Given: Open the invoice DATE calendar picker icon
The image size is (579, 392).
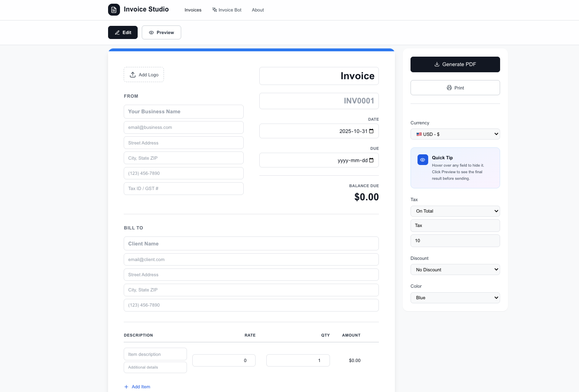Looking at the screenshot, I should coord(371,131).
